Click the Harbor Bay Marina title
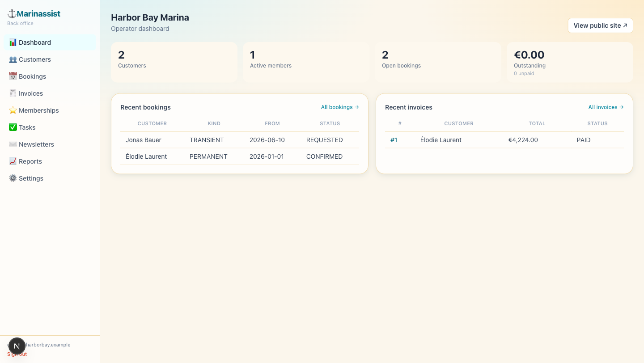Screen dimensions: 644x363 (150, 17)
